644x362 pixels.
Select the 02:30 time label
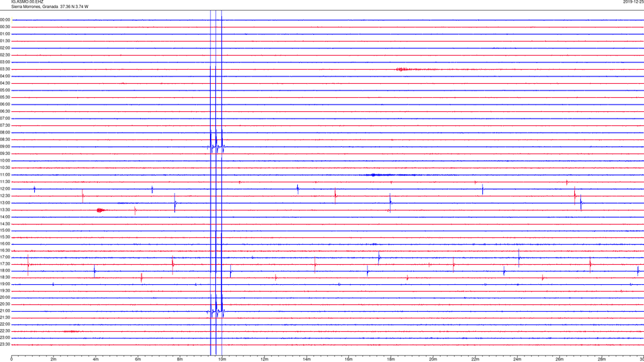click(x=5, y=55)
